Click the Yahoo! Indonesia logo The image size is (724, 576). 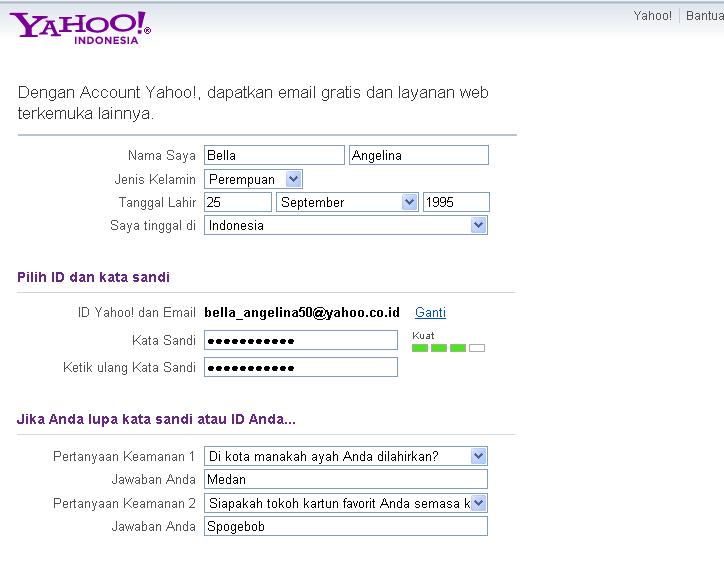(x=80, y=28)
